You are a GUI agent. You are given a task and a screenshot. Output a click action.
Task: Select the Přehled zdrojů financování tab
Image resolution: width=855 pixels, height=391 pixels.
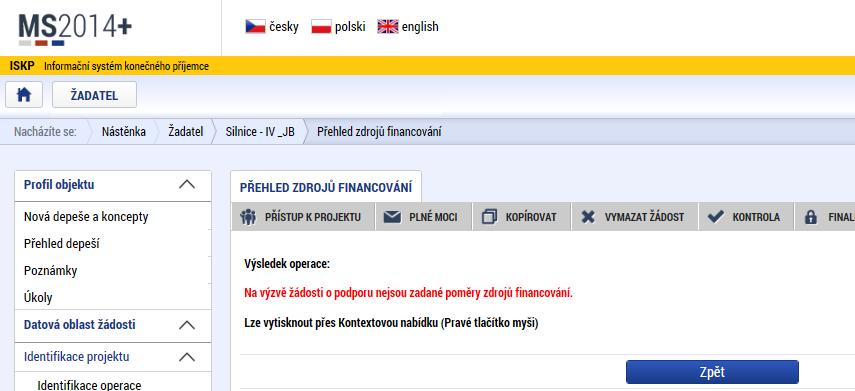pyautogui.click(x=326, y=188)
